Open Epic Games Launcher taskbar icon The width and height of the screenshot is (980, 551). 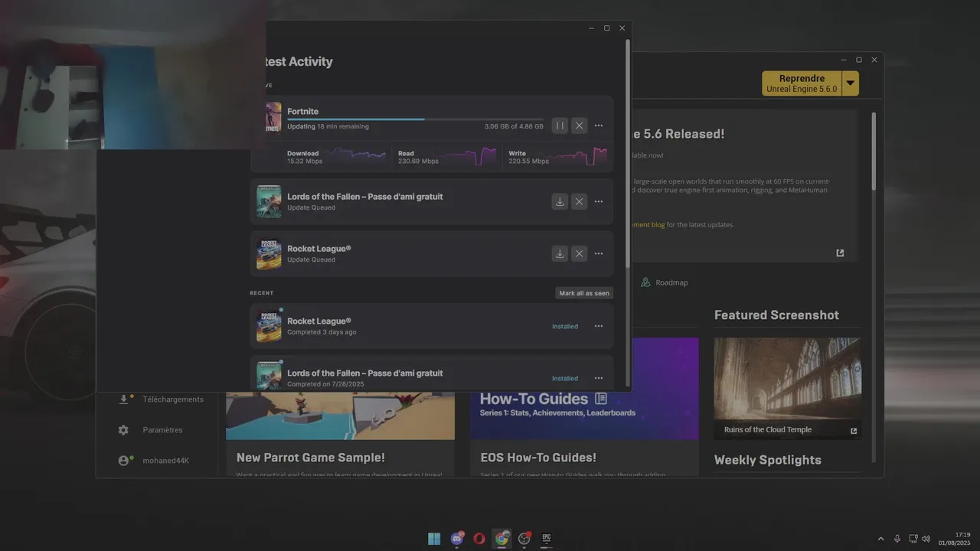(547, 539)
